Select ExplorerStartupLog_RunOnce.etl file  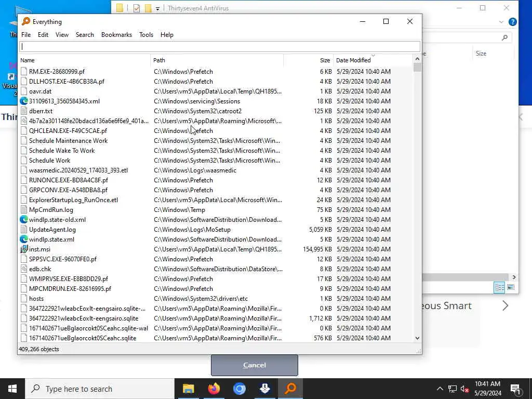tap(73, 199)
